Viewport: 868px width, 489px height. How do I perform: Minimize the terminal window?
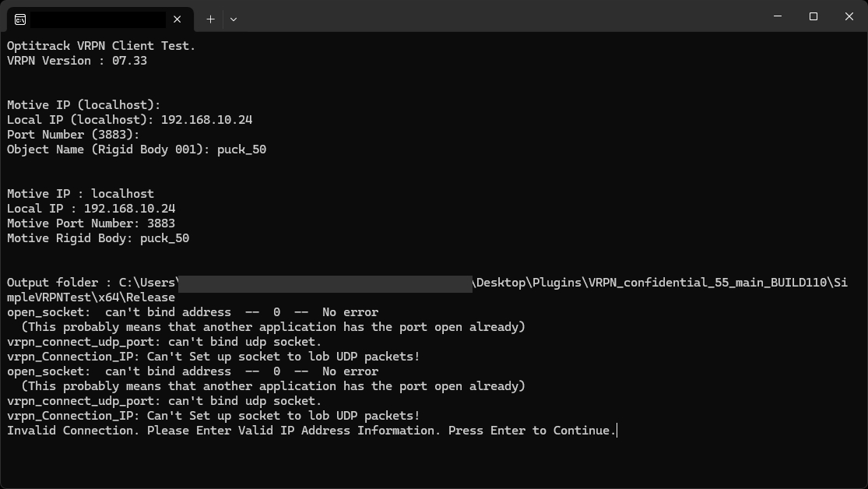click(777, 16)
